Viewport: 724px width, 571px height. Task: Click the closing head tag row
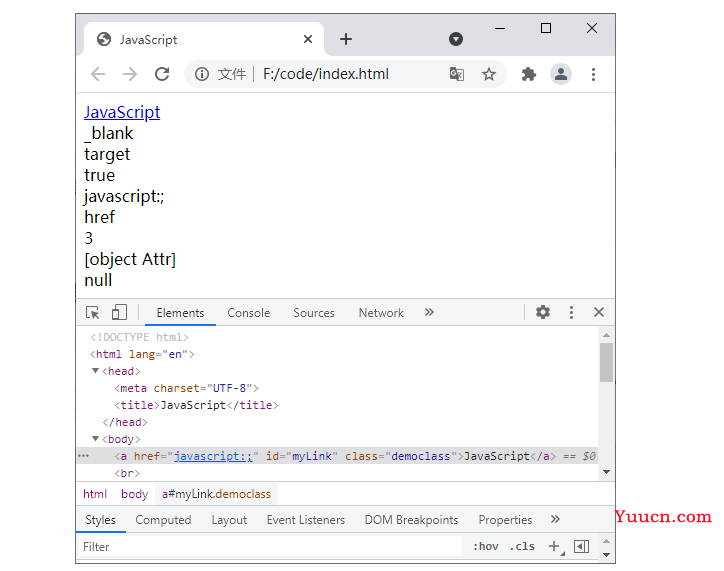[125, 422]
